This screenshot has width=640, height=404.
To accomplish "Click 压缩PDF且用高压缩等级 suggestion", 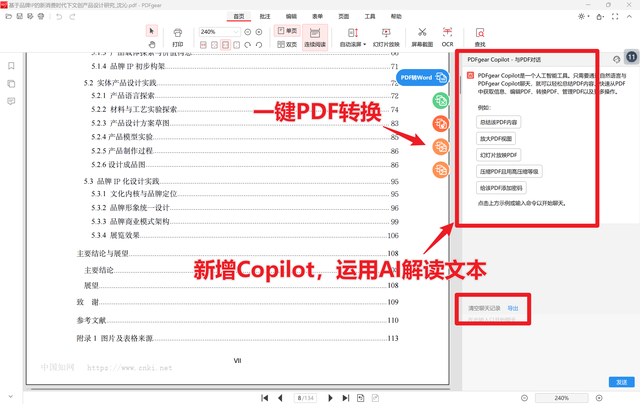I will (509, 171).
